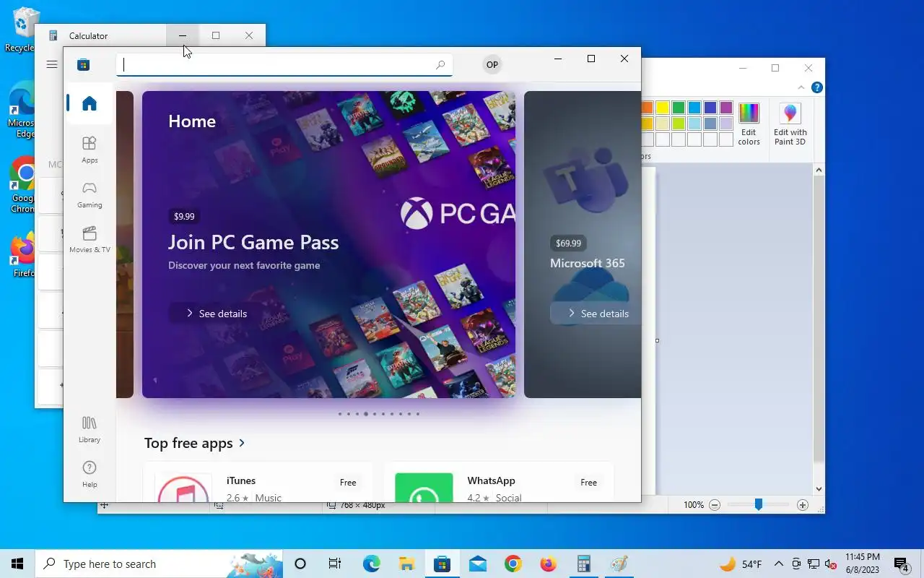This screenshot has width=924, height=578.
Task: Open Movies & TV in Microsoft Store
Action: coord(90,239)
